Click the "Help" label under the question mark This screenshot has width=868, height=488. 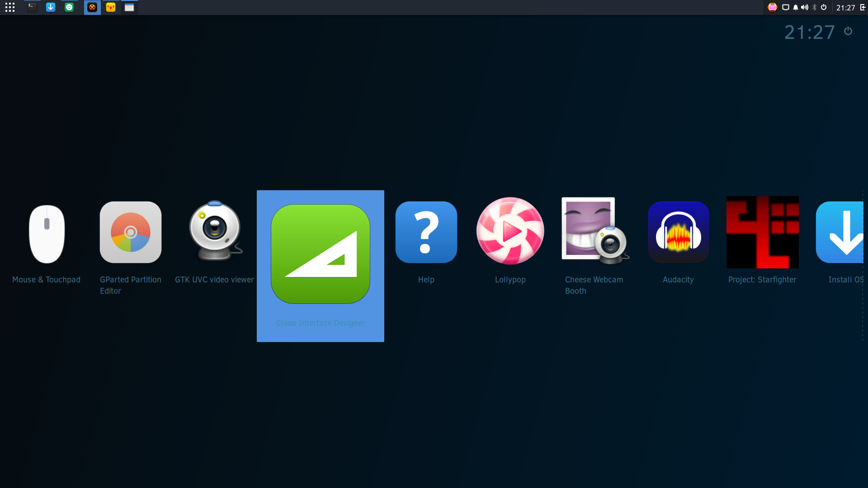tap(426, 280)
